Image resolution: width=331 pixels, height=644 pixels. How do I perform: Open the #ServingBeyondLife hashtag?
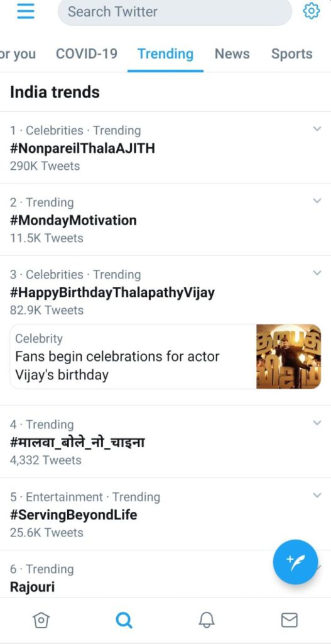[x=73, y=514]
